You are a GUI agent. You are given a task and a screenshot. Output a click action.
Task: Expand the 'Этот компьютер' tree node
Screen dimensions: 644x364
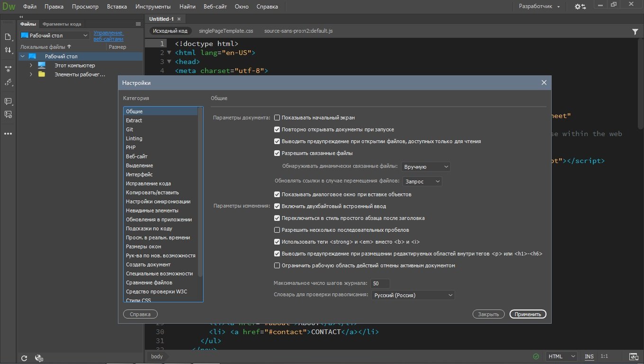31,65
